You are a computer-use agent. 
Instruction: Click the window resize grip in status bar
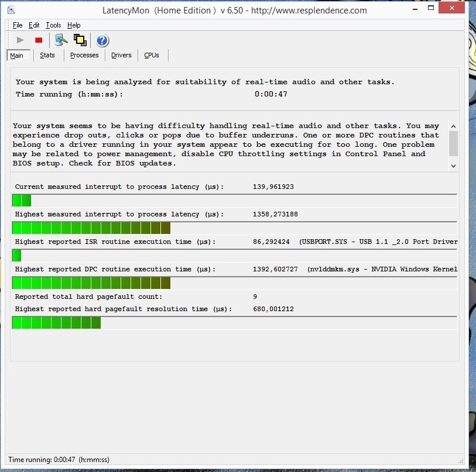click(461, 461)
